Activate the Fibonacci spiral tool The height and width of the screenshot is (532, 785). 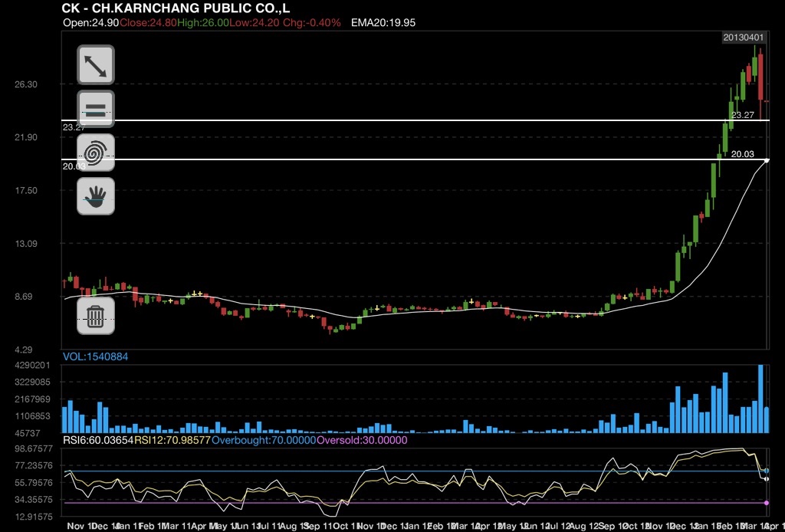96,153
